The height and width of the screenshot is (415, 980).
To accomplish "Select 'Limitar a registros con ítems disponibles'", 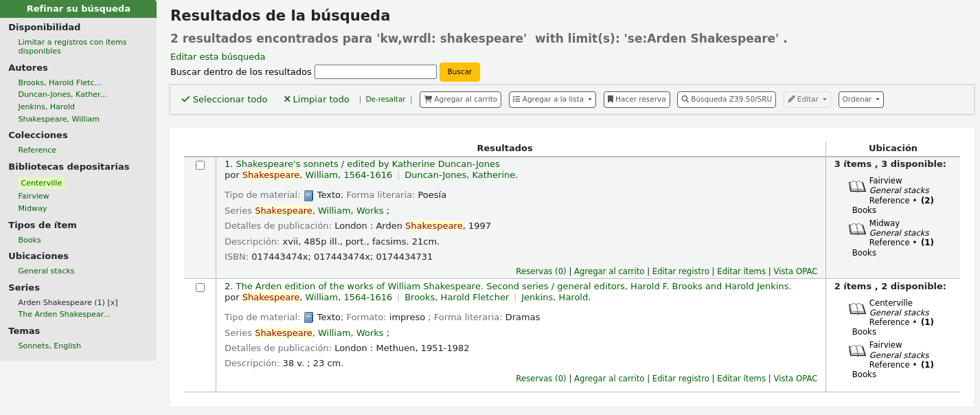I will [72, 45].
